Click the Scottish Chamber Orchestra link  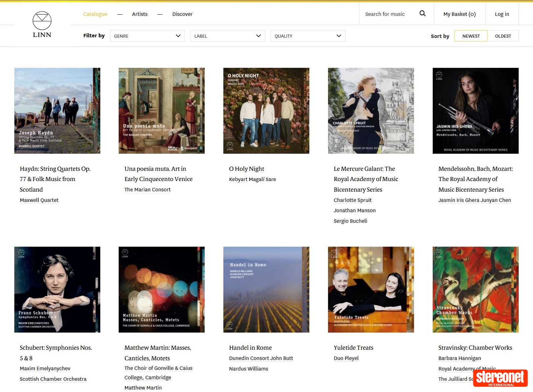point(53,379)
